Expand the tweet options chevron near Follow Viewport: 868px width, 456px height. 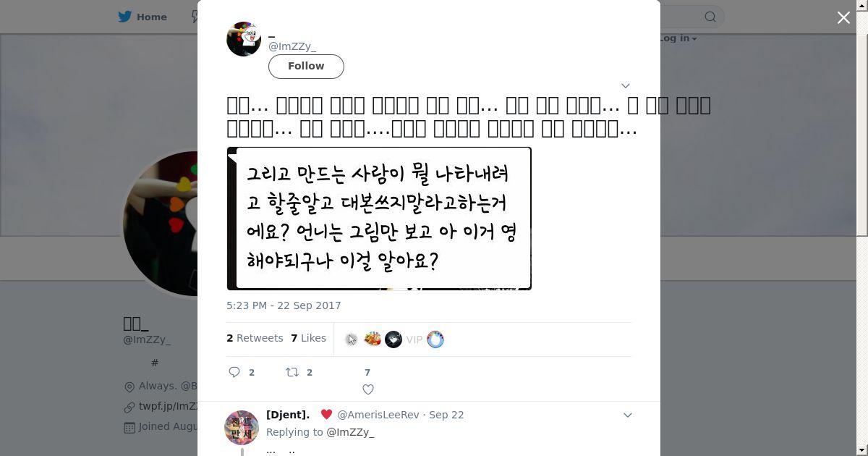click(626, 85)
